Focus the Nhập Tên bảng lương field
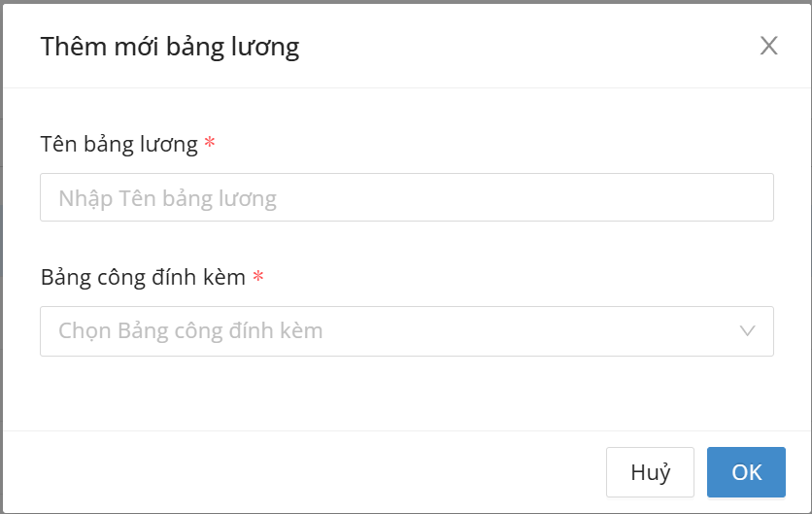 pyautogui.click(x=406, y=198)
